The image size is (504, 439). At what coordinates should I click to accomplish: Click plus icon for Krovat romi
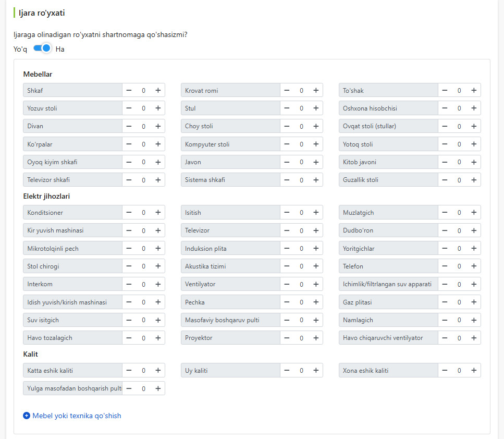(x=316, y=90)
